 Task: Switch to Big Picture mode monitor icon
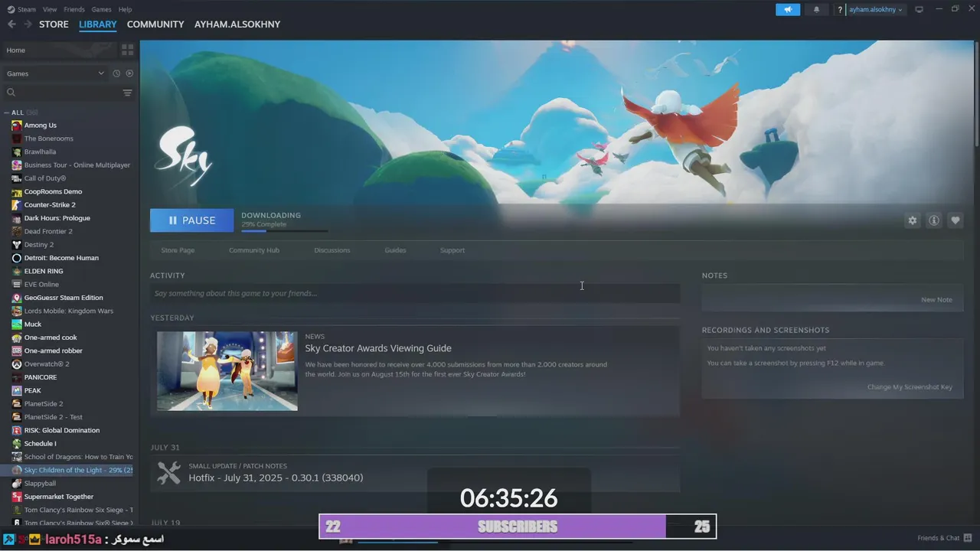[x=919, y=9]
